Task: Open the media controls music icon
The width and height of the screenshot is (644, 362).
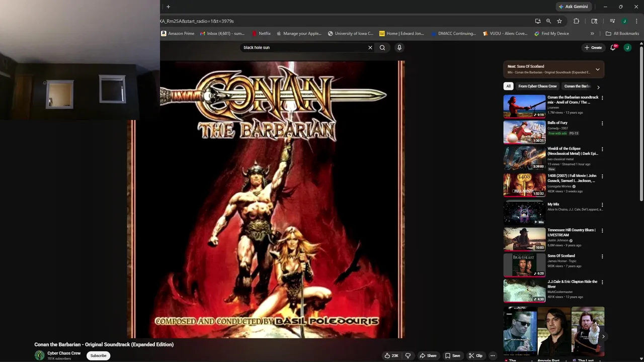Action: coord(612,21)
